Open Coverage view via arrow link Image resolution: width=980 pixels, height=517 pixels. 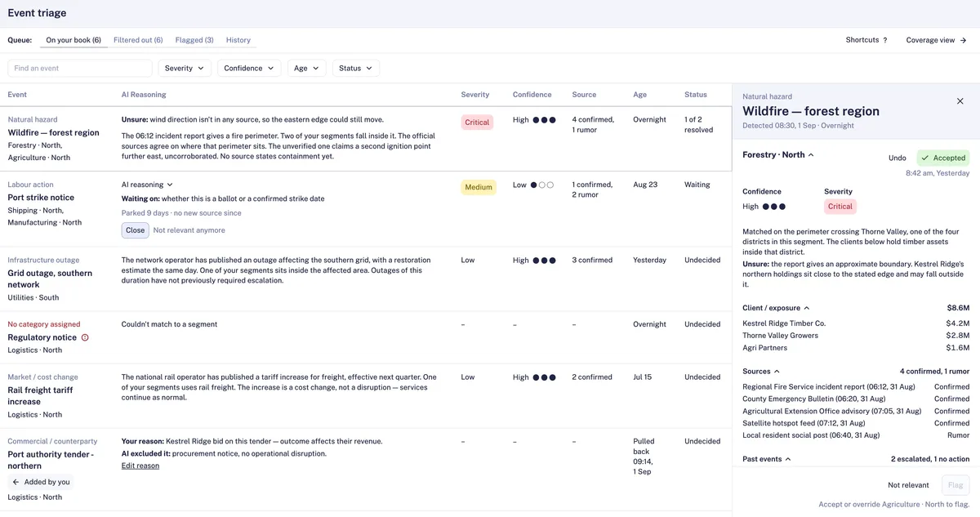click(x=936, y=40)
